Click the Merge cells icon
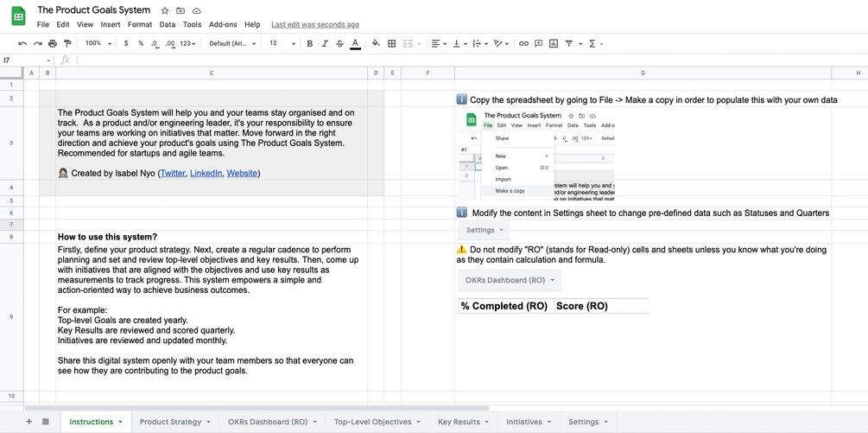Viewport: 868px width, 433px height. click(408, 43)
